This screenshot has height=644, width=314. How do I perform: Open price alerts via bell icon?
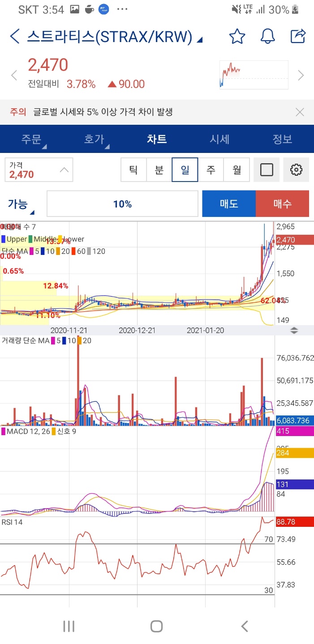268,36
